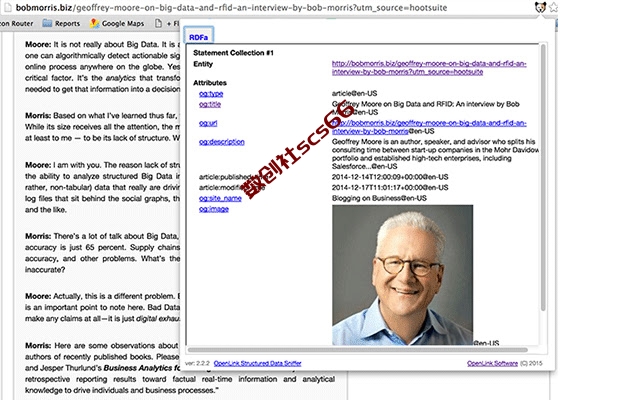Click the 'Statement Collection #1' heading

click(233, 53)
